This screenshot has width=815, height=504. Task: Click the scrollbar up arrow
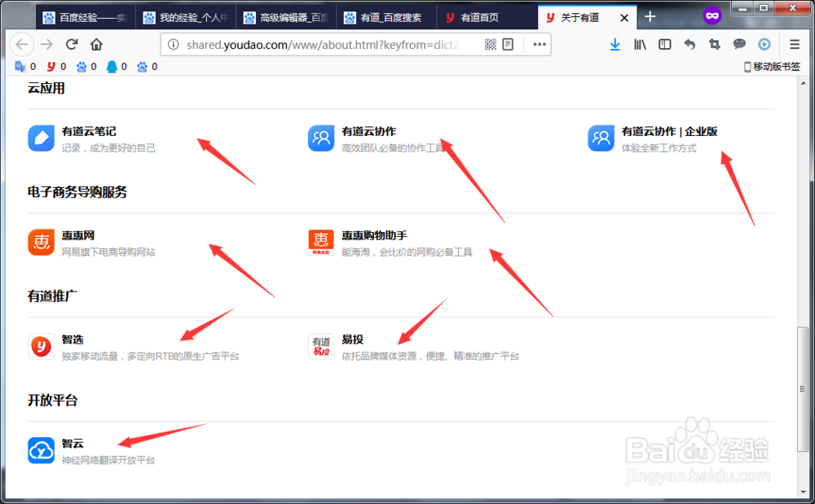tap(803, 83)
